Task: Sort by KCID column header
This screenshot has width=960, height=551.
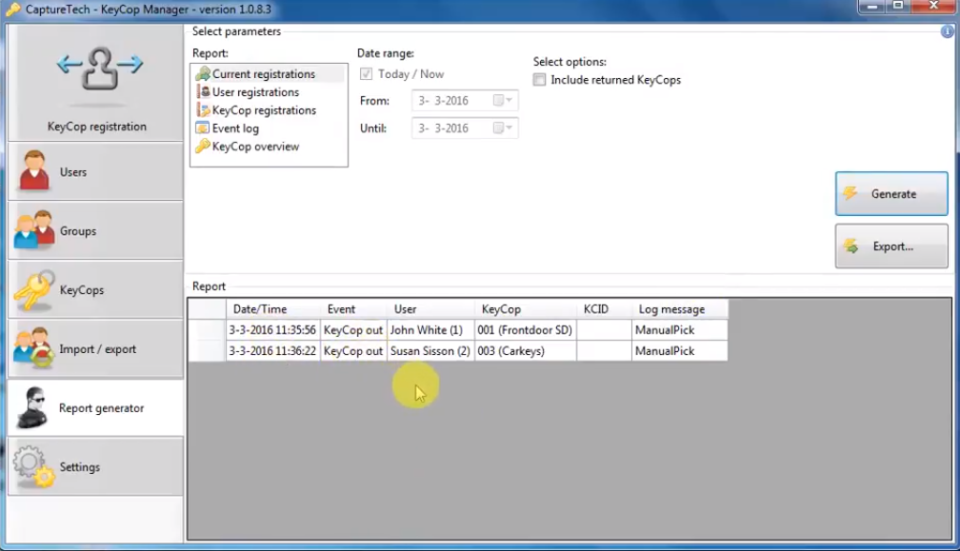Action: click(604, 309)
